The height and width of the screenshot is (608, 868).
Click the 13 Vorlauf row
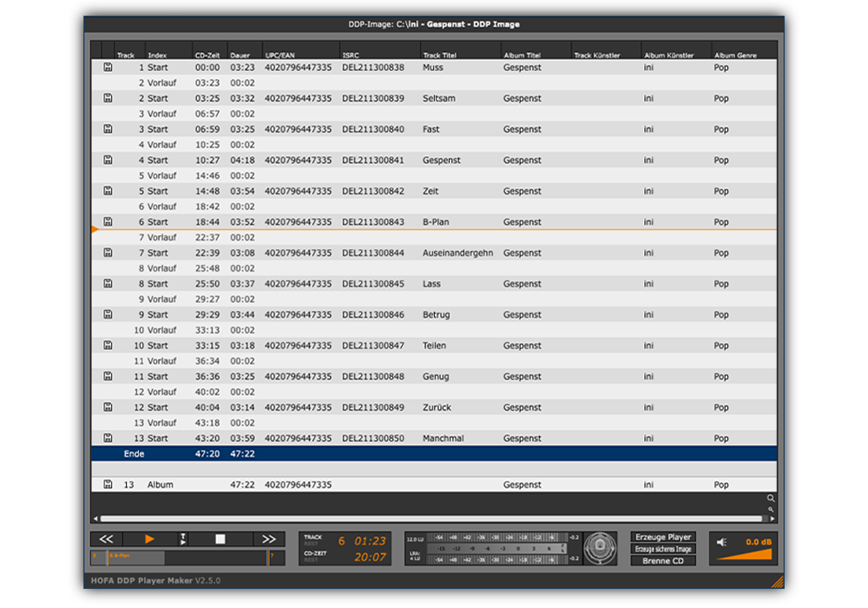pyautogui.click(x=434, y=422)
